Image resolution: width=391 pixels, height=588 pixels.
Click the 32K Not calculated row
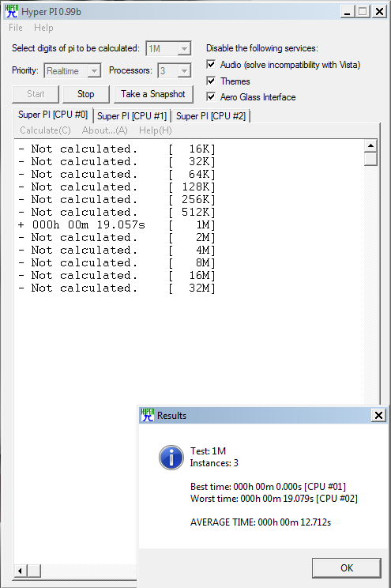[x=117, y=162]
